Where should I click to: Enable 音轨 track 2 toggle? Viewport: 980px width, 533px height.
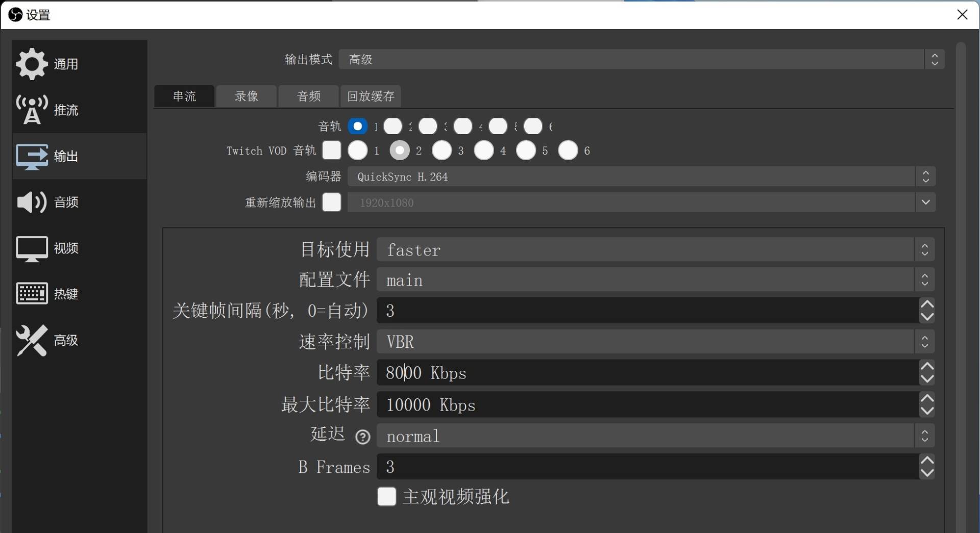coord(393,126)
